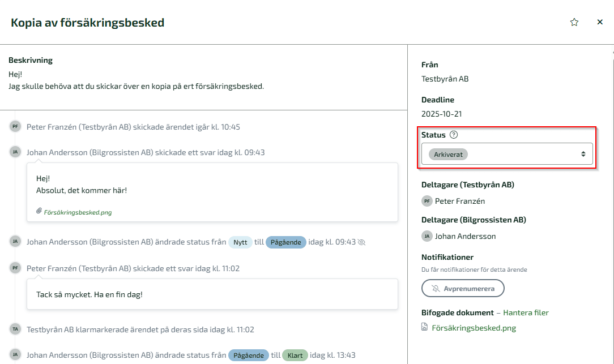Click the TA avatar for Testbyrån AB
The width and height of the screenshot is (614, 364).
15,329
